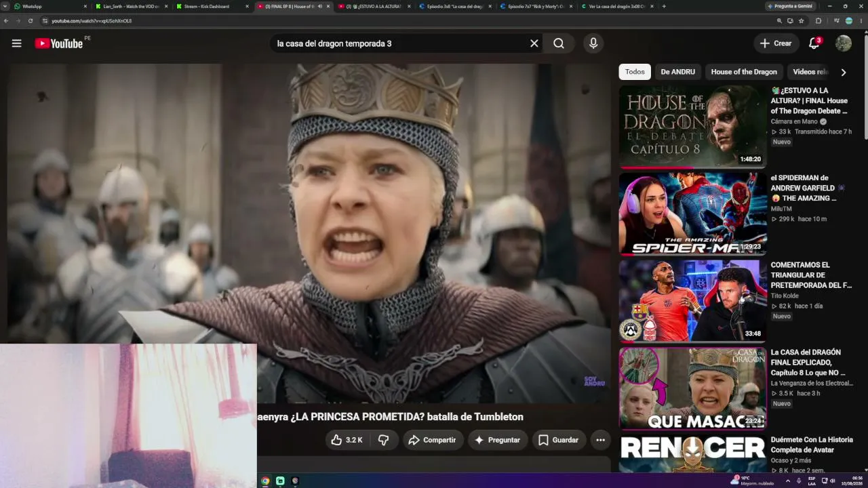
Task: Open La CASA del DRAGÓN FINAL EXPLICADO title
Action: [808, 363]
